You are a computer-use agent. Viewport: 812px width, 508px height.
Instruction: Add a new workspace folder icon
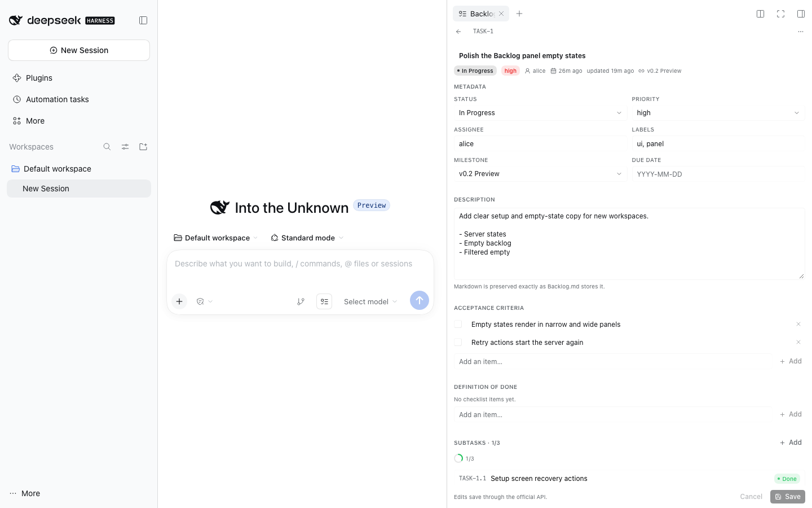(143, 147)
